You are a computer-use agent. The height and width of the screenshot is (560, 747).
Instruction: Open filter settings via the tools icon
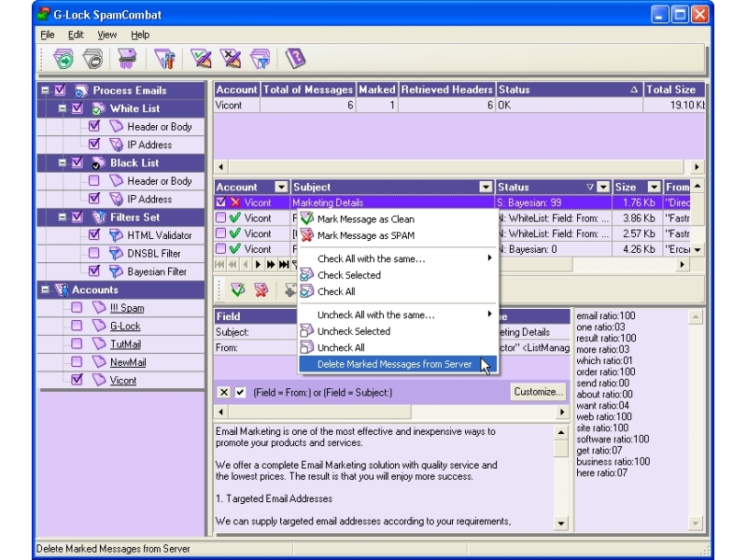pyautogui.click(x=165, y=59)
